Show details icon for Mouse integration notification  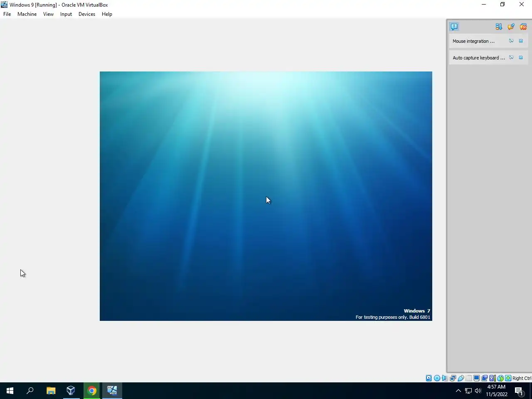(x=511, y=41)
